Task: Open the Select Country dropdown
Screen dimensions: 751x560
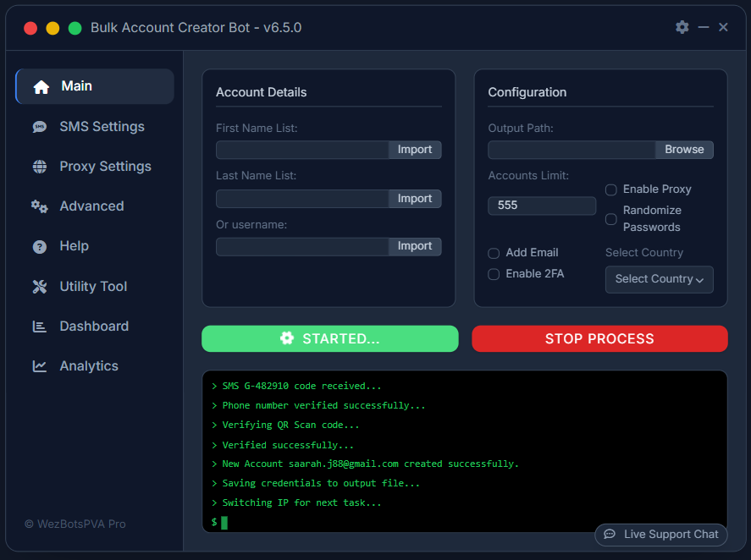Action: [x=659, y=279]
